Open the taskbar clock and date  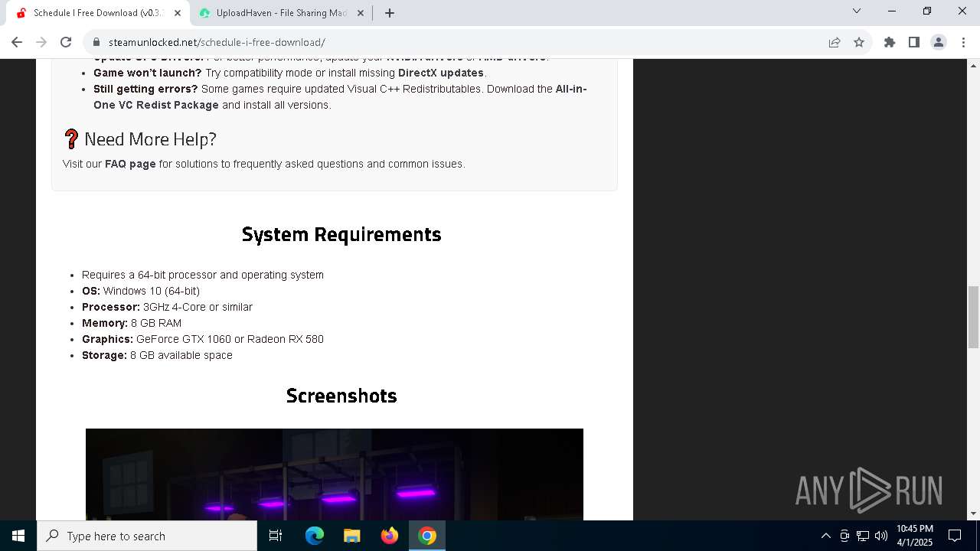915,536
